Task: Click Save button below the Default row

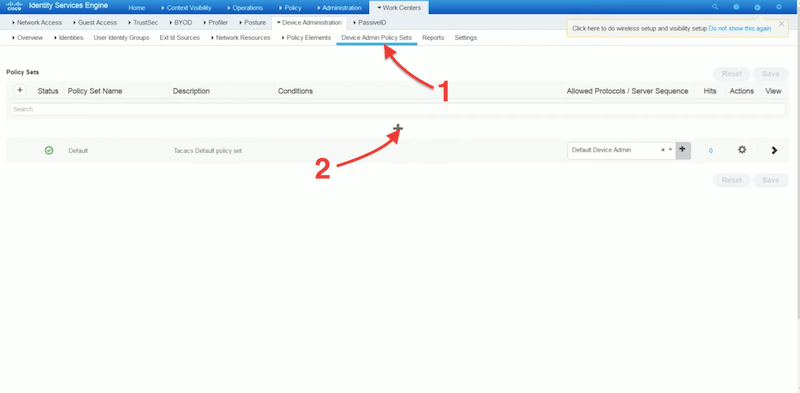Action: 770,180
